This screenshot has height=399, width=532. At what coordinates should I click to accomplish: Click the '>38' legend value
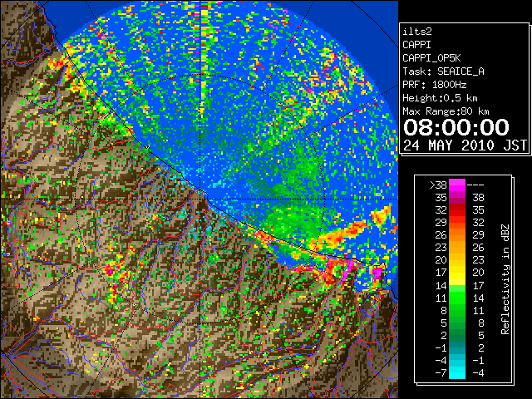click(x=438, y=185)
